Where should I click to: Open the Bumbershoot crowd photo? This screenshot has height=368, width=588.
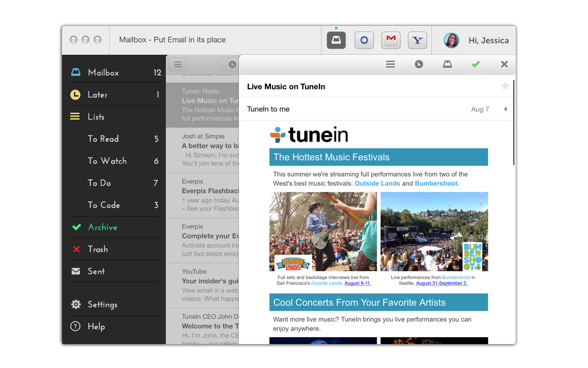(x=434, y=232)
